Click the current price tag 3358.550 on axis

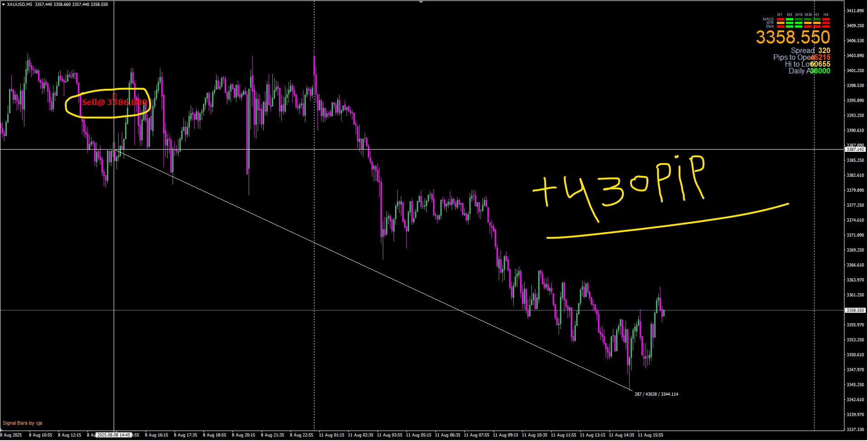pos(855,310)
